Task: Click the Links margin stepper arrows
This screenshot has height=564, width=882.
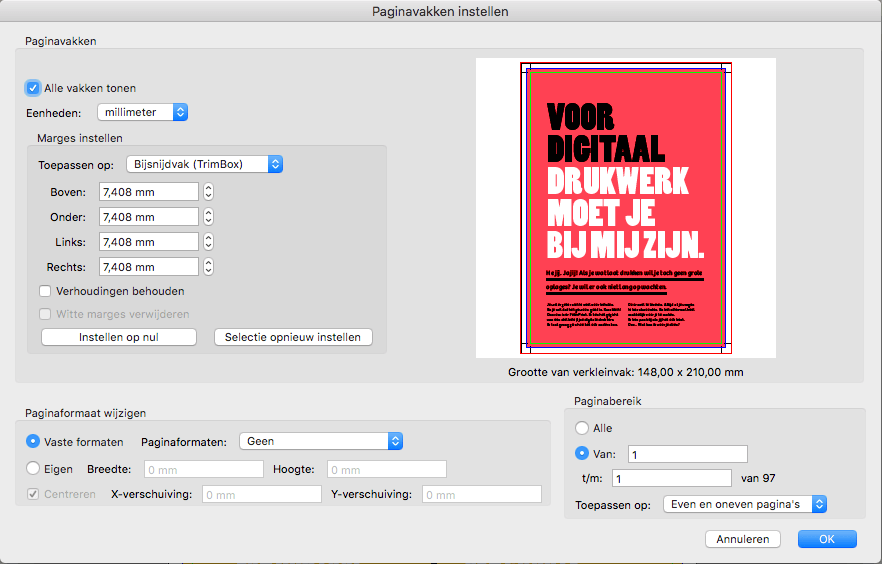Action: pyautogui.click(x=209, y=242)
